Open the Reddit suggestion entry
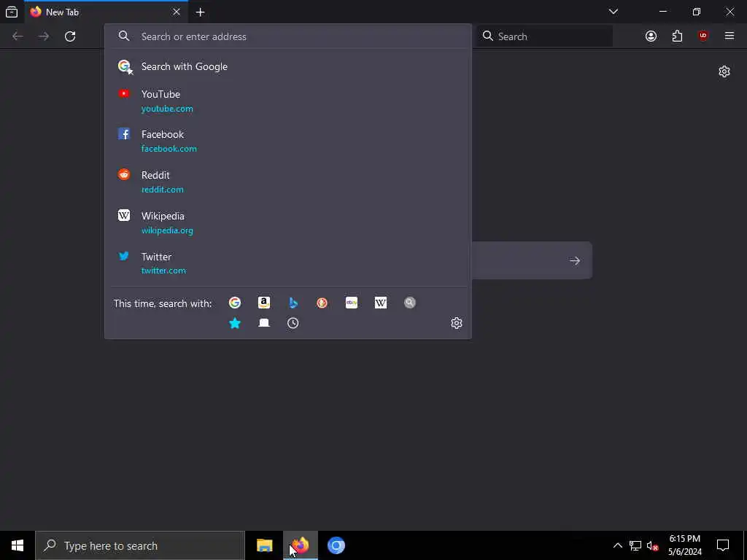This screenshot has height=560, width=747. click(x=287, y=182)
